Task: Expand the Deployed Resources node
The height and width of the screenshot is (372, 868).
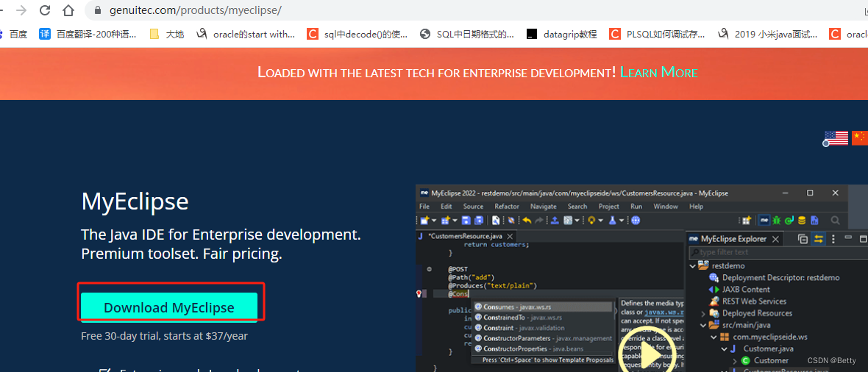Action: point(703,314)
